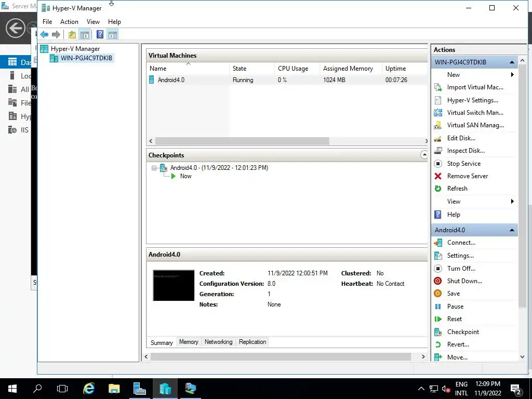
Task: Click the blue Help toolbar icon
Action: point(100,34)
